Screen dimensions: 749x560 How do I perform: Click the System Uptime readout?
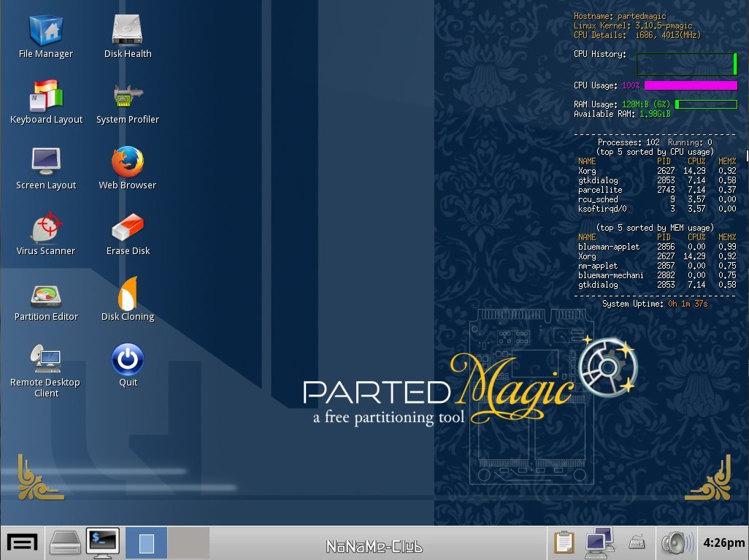click(x=655, y=304)
